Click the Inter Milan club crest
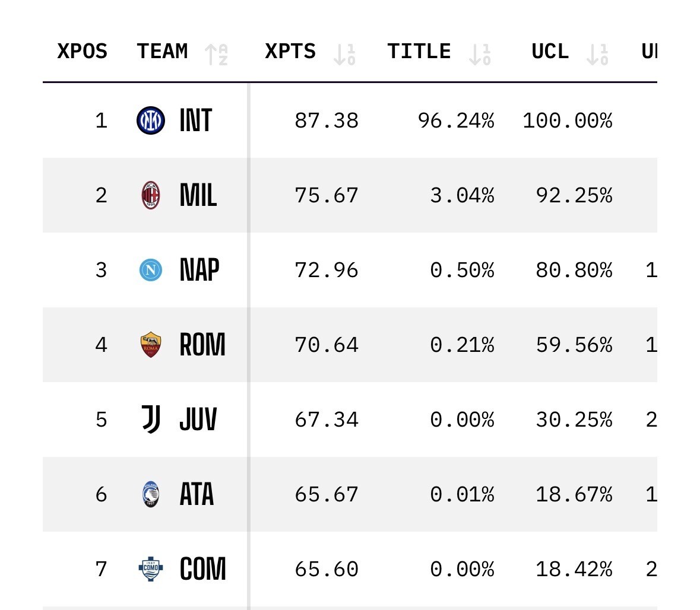The height and width of the screenshot is (610, 700). (x=151, y=120)
